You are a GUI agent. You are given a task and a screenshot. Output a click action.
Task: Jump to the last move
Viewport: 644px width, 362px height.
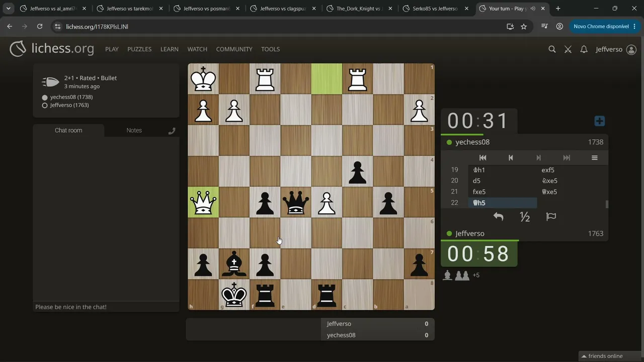[x=567, y=157]
